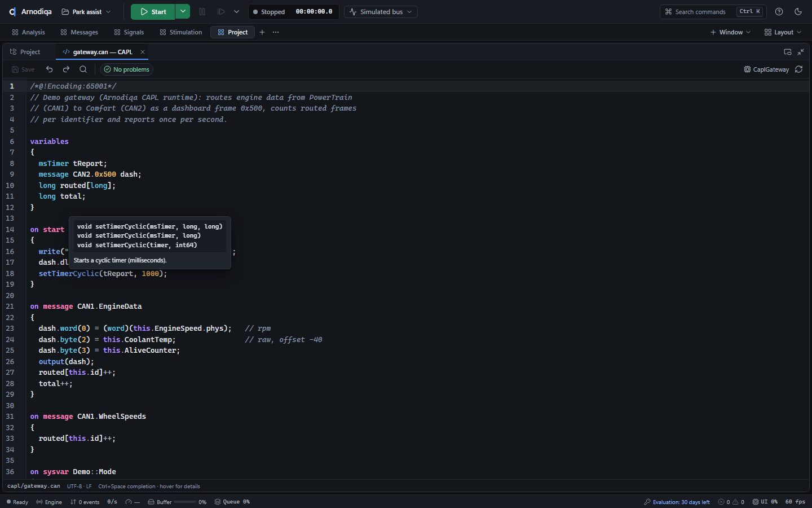812x508 pixels.
Task: Switch to the Messages tab
Action: [80, 32]
